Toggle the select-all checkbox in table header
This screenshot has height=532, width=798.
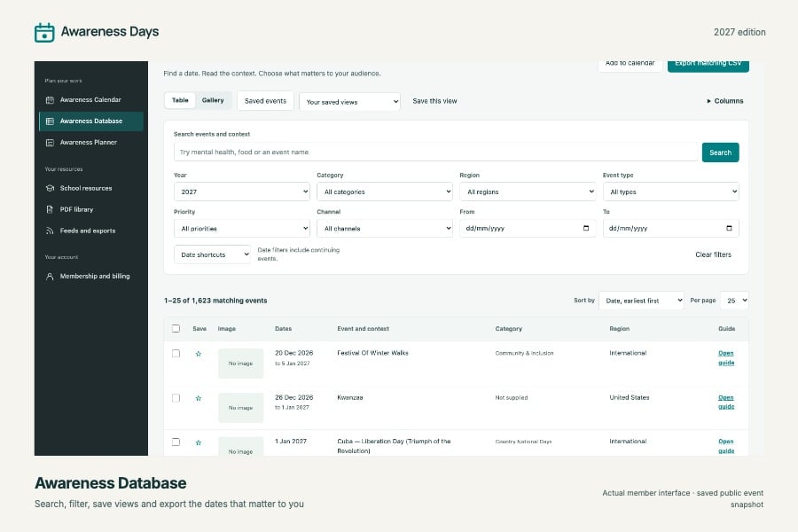point(176,329)
